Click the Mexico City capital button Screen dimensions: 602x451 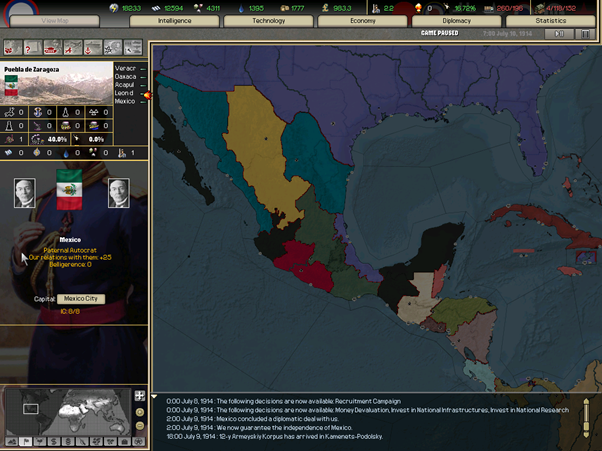[x=82, y=299]
